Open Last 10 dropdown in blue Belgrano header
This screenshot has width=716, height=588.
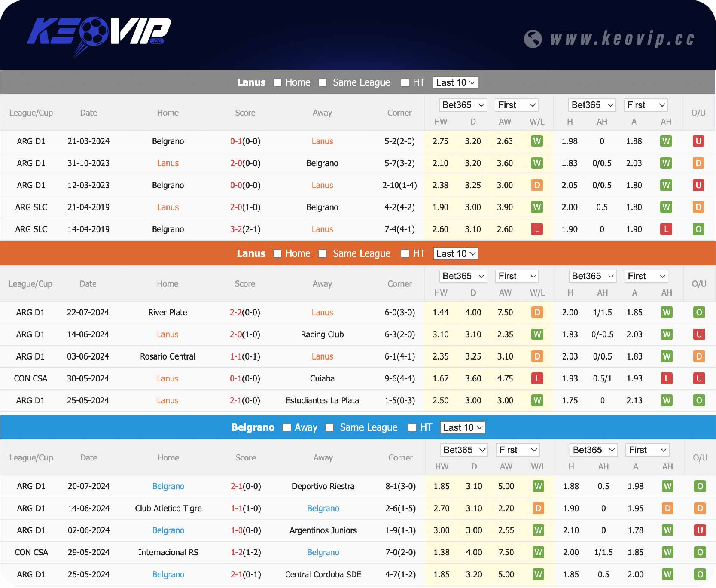tap(463, 427)
